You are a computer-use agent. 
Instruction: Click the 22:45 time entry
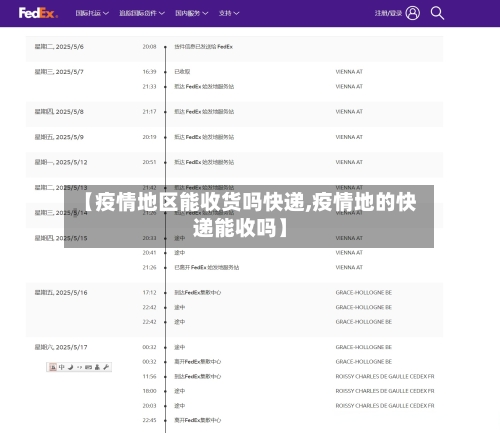149,420
